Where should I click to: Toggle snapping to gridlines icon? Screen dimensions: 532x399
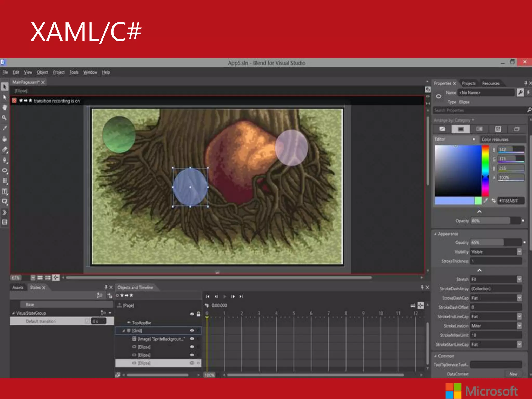[48, 278]
